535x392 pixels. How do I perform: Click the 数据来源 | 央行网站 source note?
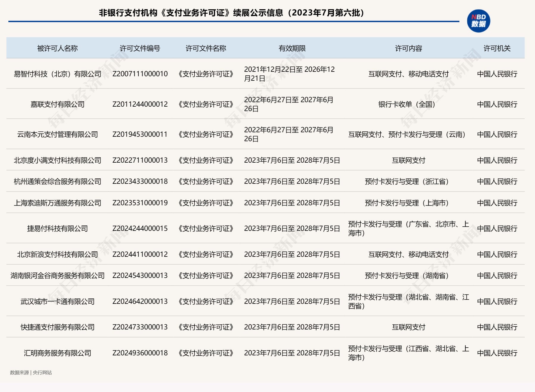coord(31,373)
